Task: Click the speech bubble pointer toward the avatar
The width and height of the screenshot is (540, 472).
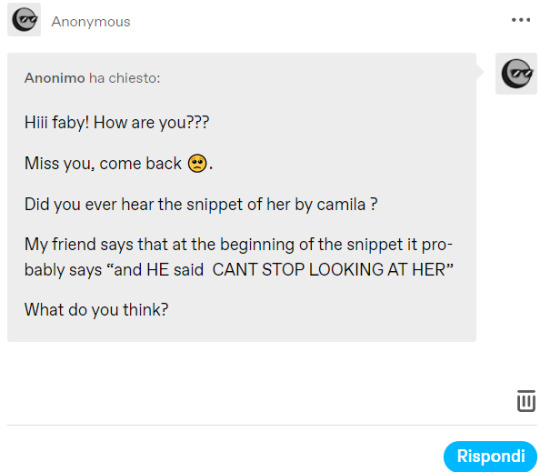Action: click(480, 72)
